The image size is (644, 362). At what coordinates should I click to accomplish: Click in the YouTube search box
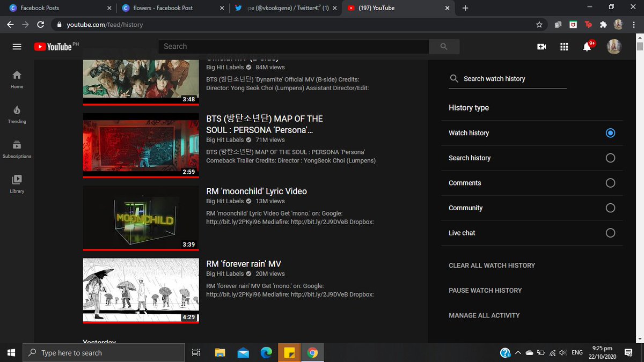click(x=294, y=47)
